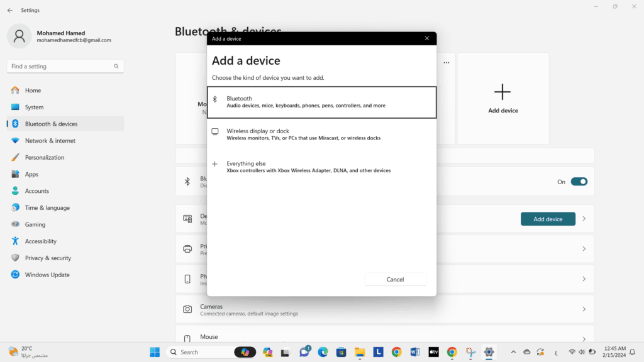Click the teal Add device button

click(548, 219)
